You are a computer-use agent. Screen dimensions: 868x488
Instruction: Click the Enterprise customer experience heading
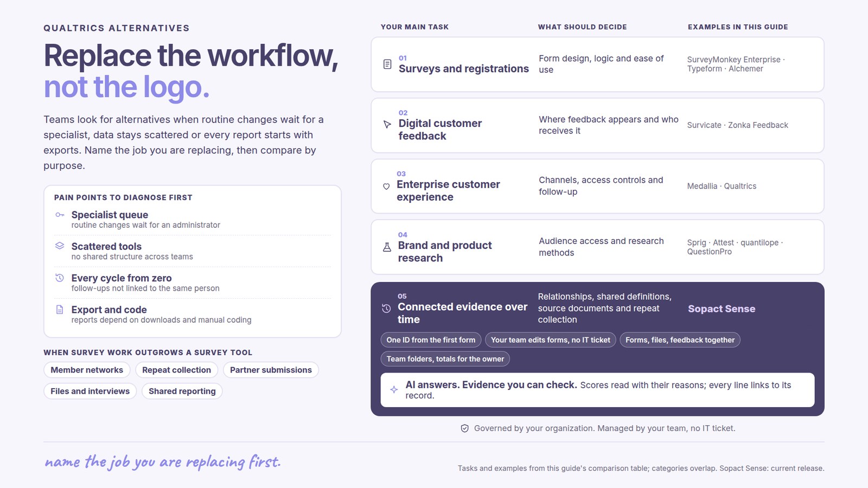point(448,191)
